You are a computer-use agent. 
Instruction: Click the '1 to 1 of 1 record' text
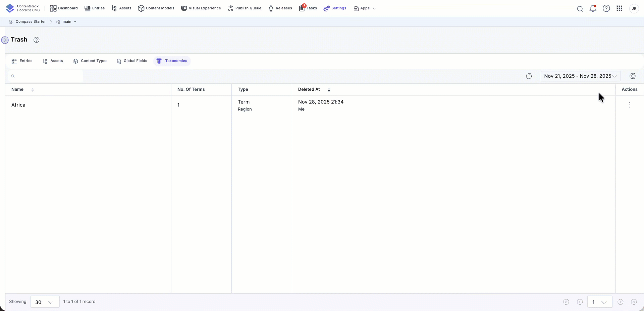79,302
